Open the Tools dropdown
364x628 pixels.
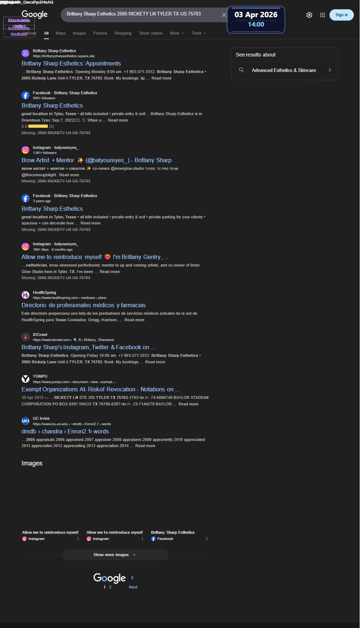tap(199, 33)
